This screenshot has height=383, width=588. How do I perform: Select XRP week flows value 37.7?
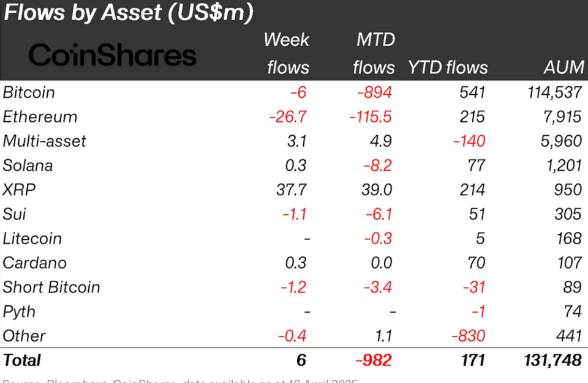tap(292, 190)
